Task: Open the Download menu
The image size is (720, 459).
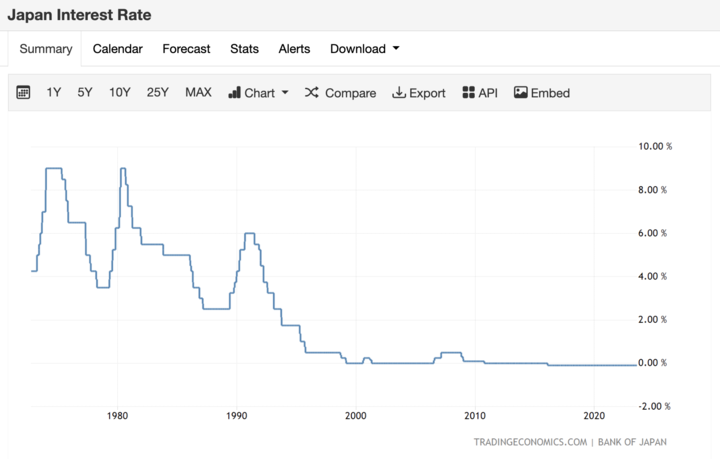Action: pos(365,49)
